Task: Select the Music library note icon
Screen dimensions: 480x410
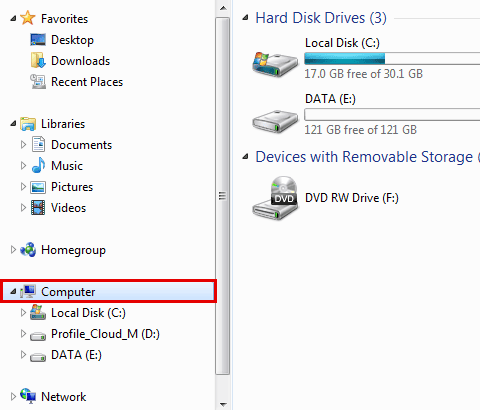Action: coord(38,165)
